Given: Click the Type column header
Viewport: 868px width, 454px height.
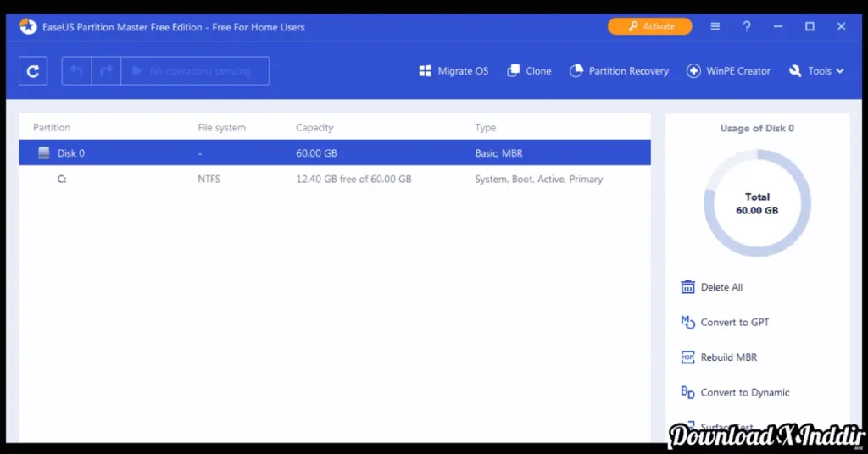Looking at the screenshot, I should [486, 127].
